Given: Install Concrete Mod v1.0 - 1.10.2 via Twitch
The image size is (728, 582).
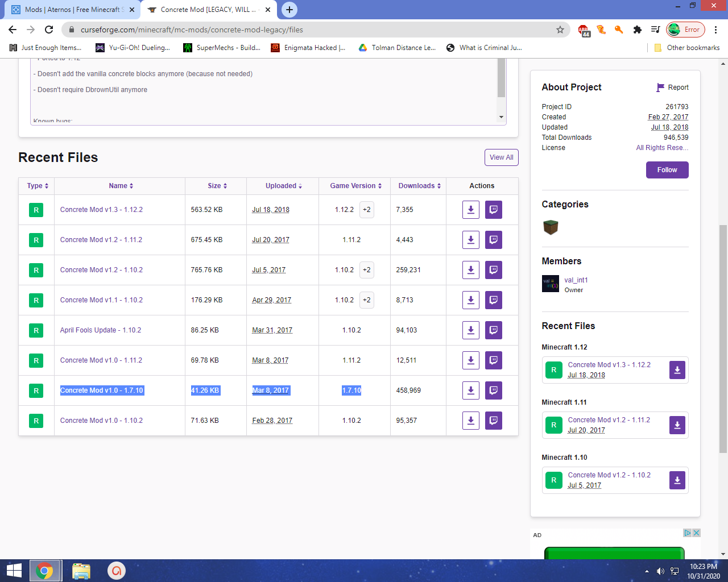Looking at the screenshot, I should click(494, 421).
